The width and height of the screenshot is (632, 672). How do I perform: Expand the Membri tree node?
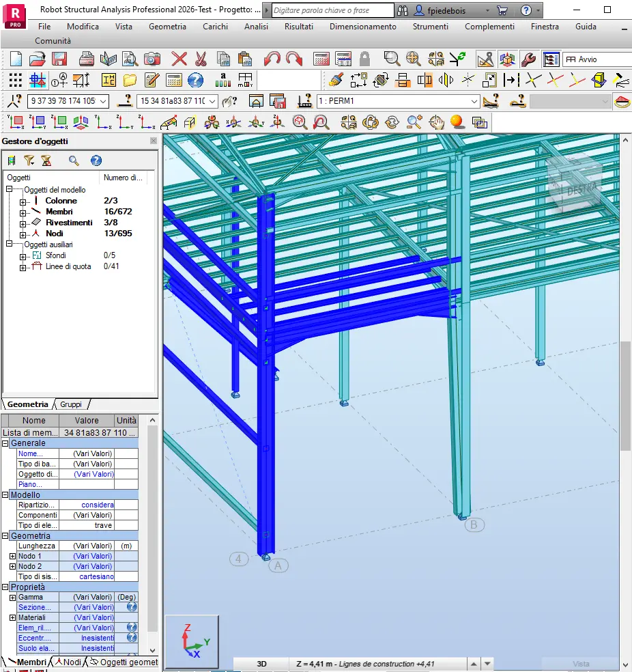23,212
